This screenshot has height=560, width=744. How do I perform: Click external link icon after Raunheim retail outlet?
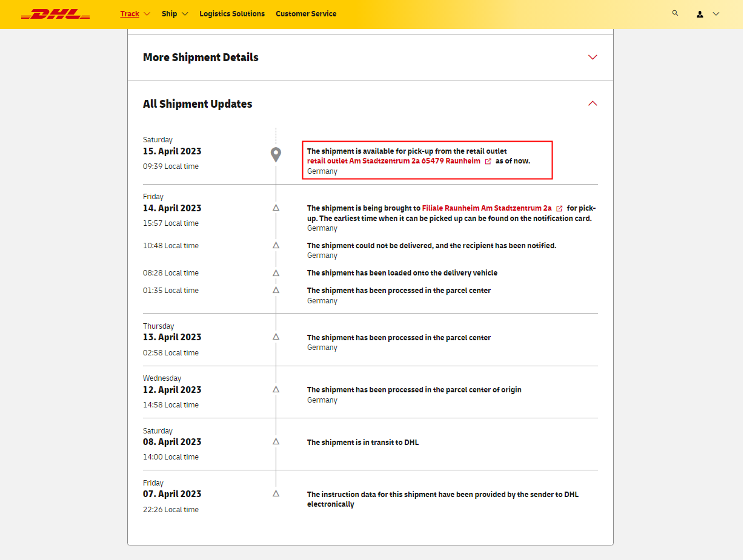(488, 162)
